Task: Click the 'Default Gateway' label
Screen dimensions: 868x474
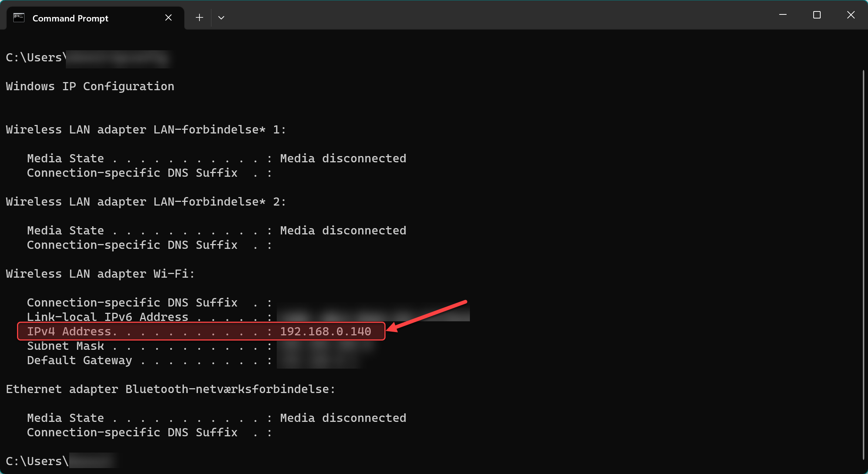Action: 80,360
